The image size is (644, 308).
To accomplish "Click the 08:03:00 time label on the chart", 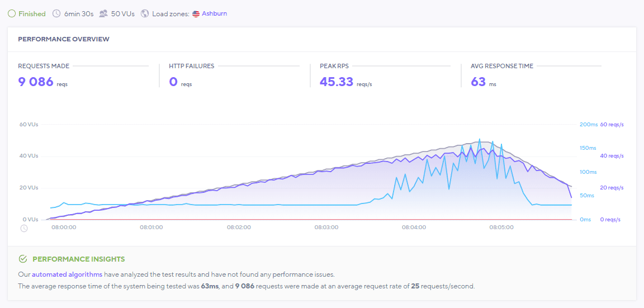I will tap(326, 228).
